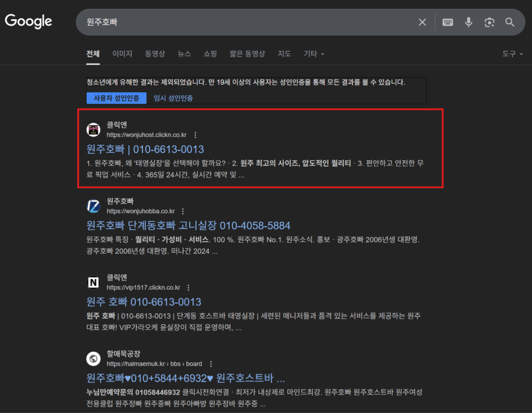Viewport: 532px width, 413px height.
Task: Click the 임시 성인인증 link
Action: [174, 98]
